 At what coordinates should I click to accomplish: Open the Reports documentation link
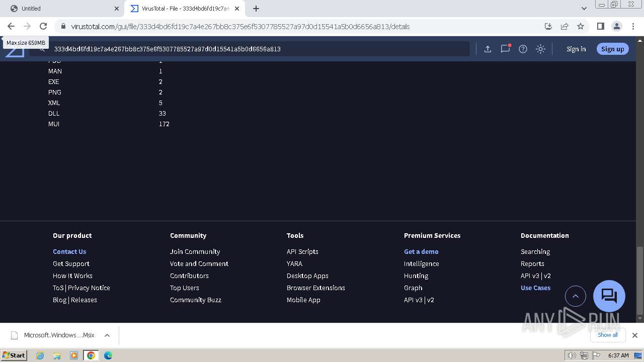click(532, 263)
